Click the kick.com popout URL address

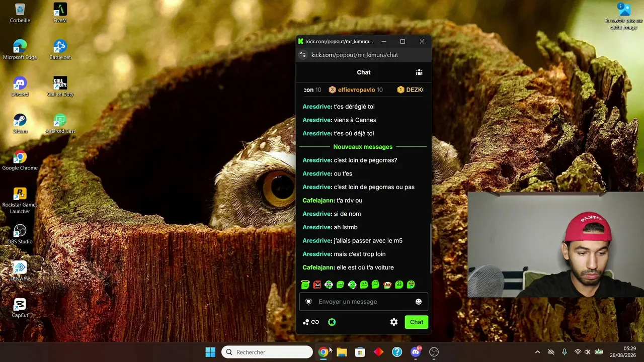click(355, 55)
